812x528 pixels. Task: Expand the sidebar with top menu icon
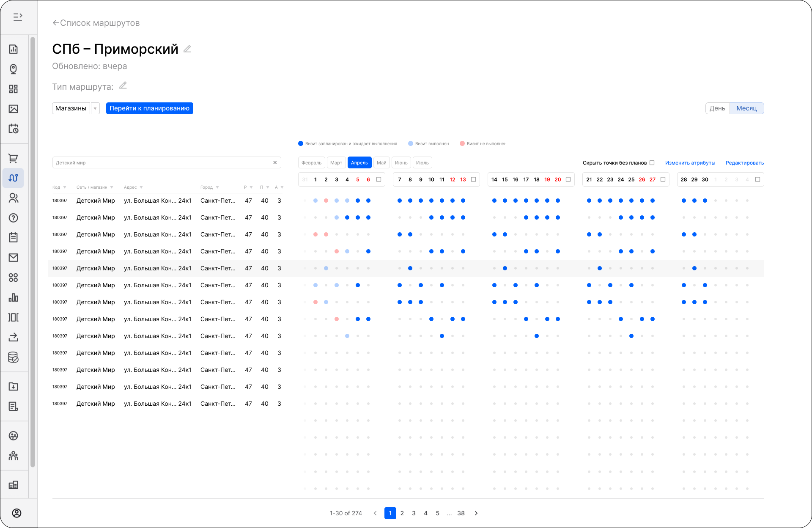pos(18,17)
